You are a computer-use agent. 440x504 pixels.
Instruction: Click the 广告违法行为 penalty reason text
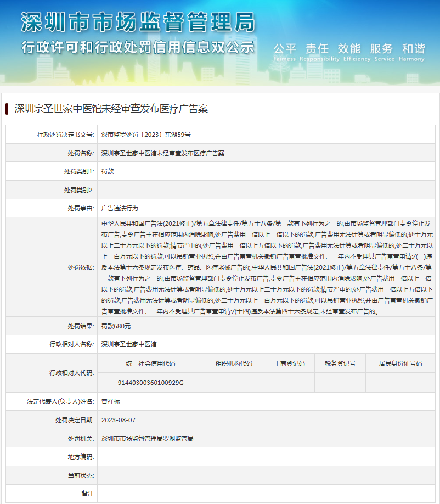click(x=120, y=209)
